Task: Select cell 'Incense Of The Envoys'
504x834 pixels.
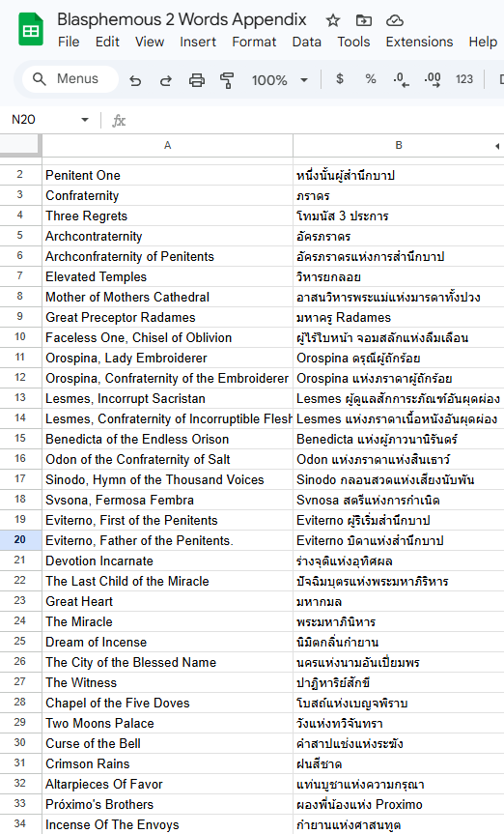Action: [167, 824]
